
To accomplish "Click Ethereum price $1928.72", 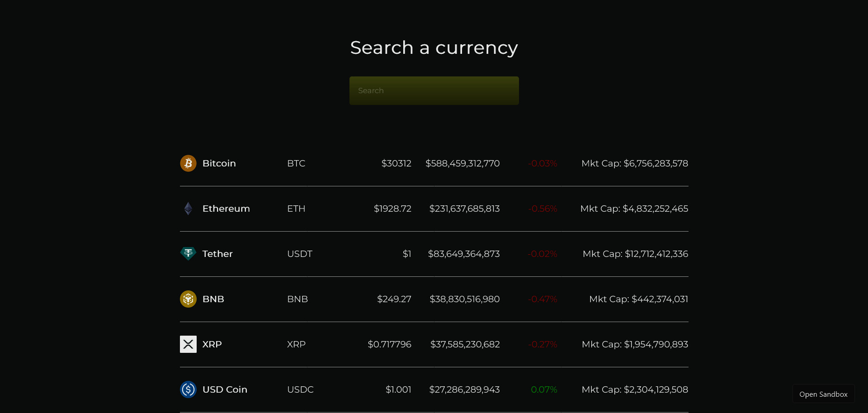I will [x=392, y=209].
